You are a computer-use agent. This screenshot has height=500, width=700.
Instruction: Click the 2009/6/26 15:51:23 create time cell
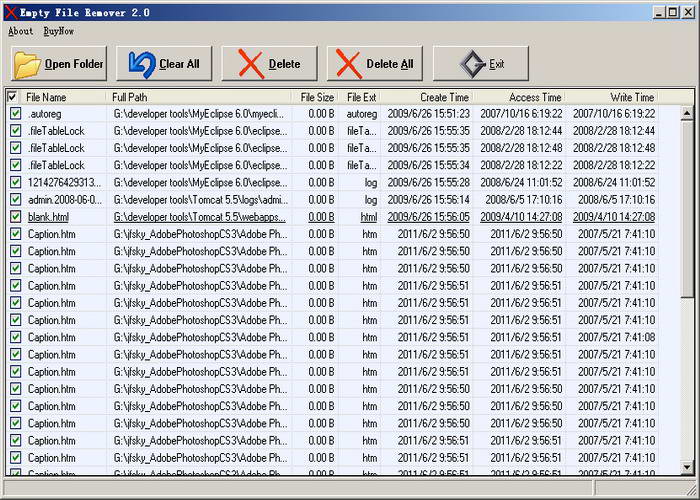point(429,114)
